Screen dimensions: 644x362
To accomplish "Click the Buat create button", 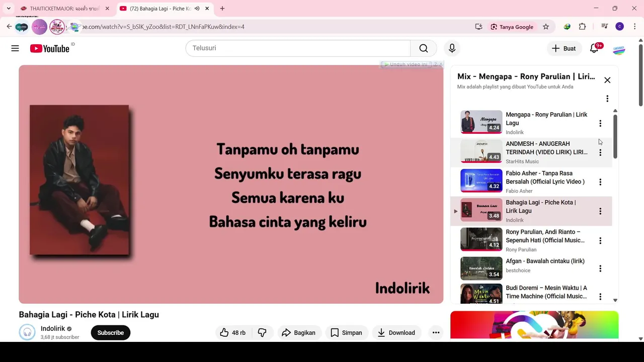I will click(x=564, y=48).
